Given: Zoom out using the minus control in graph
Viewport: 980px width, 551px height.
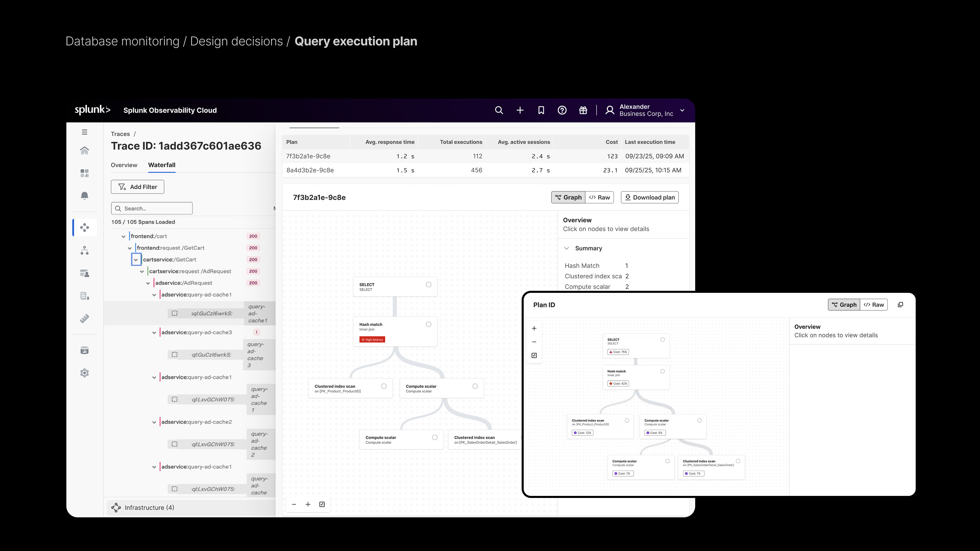Looking at the screenshot, I should point(294,504).
